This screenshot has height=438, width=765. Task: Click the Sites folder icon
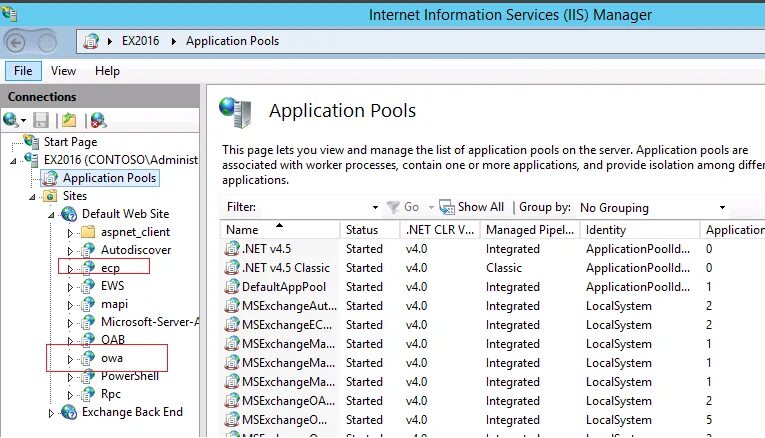(50, 196)
